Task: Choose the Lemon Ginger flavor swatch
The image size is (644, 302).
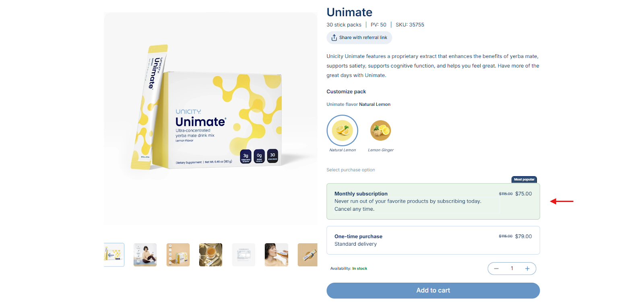Action: pyautogui.click(x=381, y=130)
